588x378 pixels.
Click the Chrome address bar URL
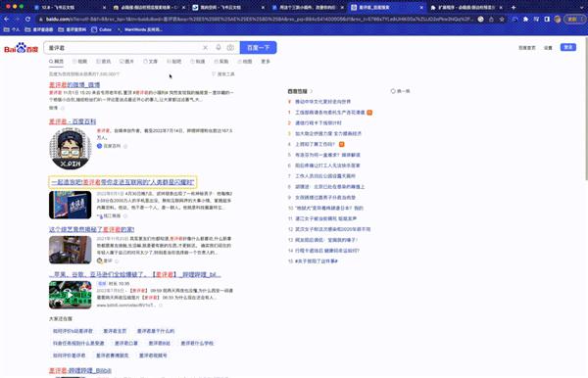[x=259, y=20]
